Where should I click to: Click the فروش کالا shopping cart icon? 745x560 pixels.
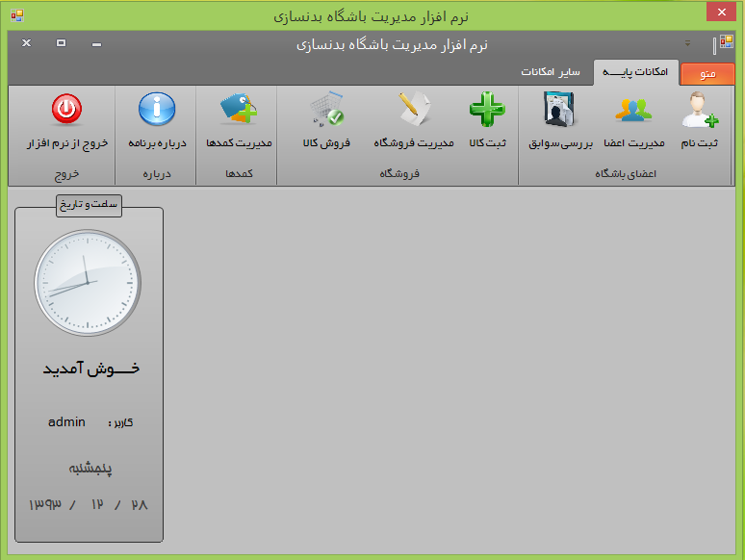point(327,112)
